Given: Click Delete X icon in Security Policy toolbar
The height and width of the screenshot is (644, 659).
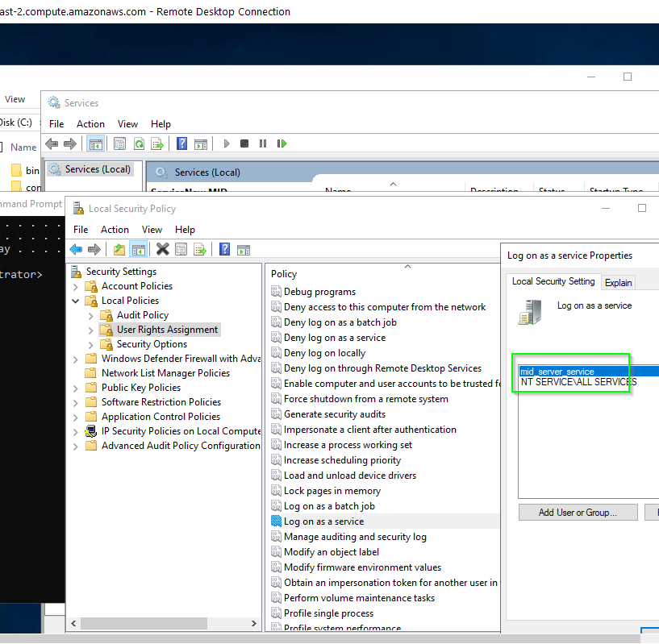Looking at the screenshot, I should point(163,250).
